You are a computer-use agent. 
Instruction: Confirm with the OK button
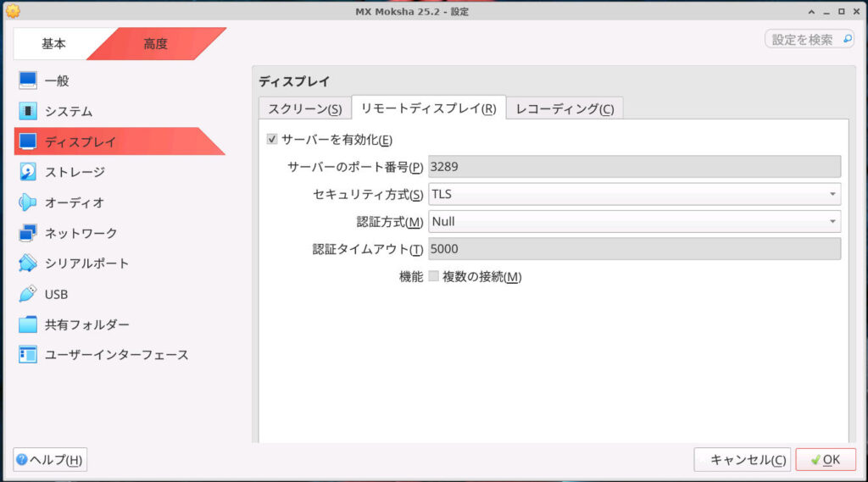(826, 459)
